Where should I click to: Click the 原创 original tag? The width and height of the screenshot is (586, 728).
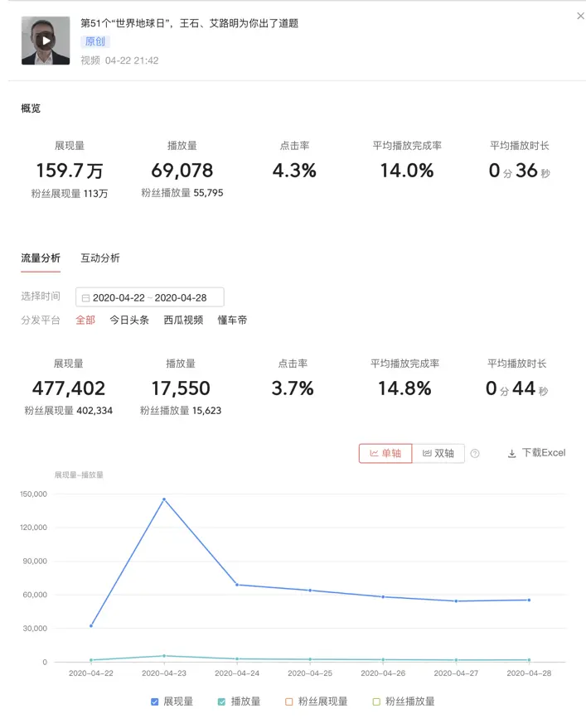95,41
